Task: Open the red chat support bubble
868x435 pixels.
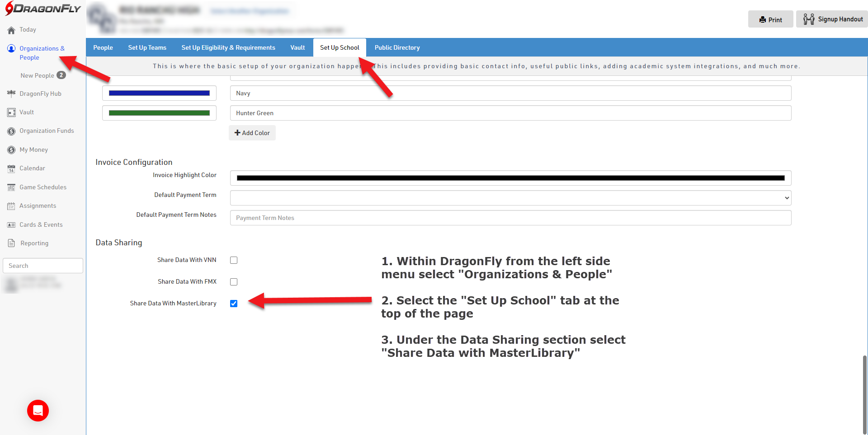Action: click(38, 411)
